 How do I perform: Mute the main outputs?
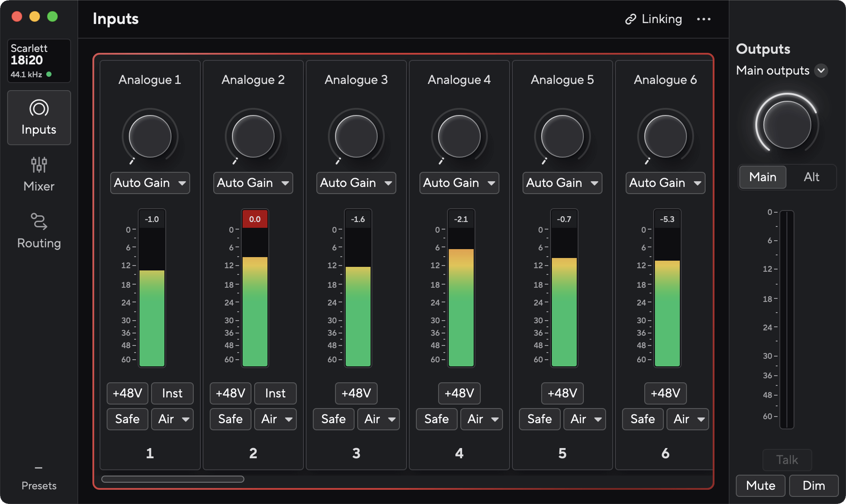761,486
